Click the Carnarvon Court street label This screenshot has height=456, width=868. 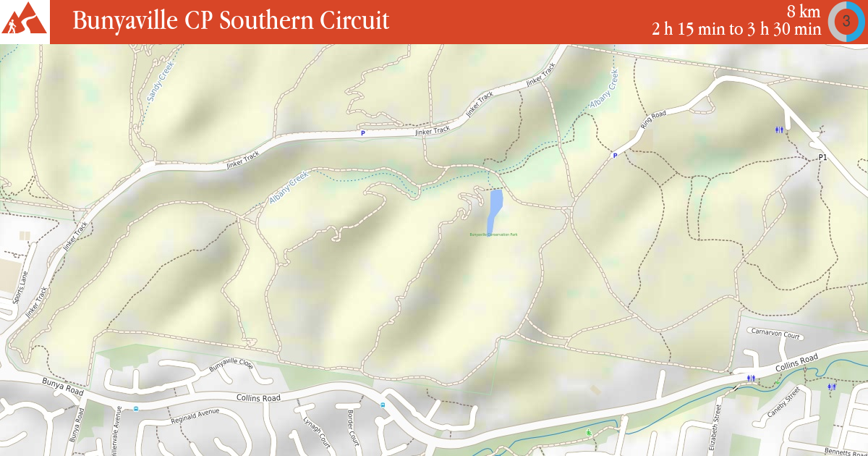775,336
